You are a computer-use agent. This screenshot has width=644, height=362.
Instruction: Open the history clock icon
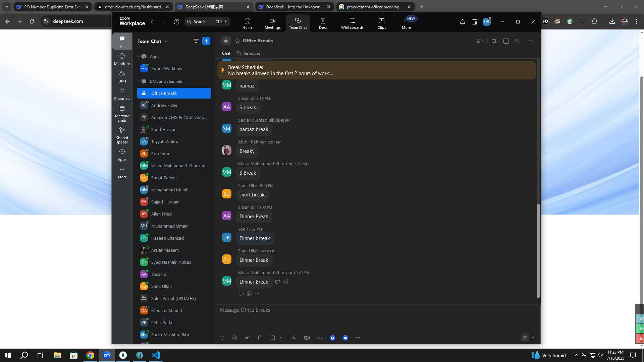[x=176, y=22]
